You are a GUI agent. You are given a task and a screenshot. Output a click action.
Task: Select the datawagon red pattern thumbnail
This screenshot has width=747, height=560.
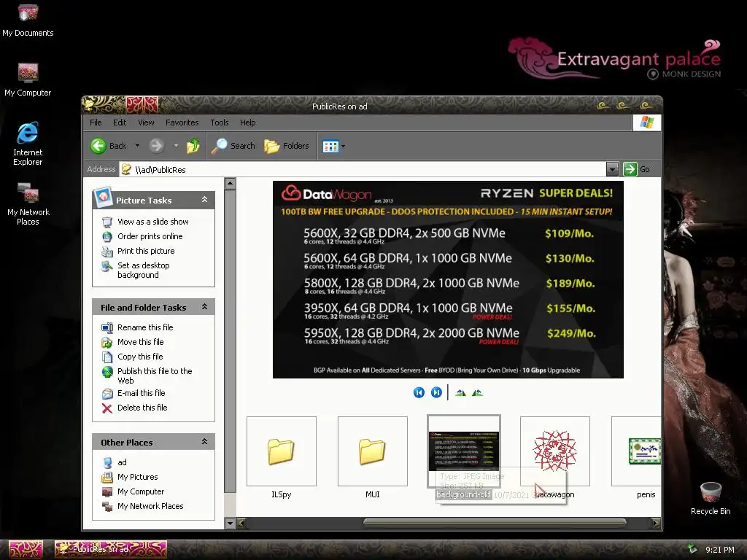[555, 451]
